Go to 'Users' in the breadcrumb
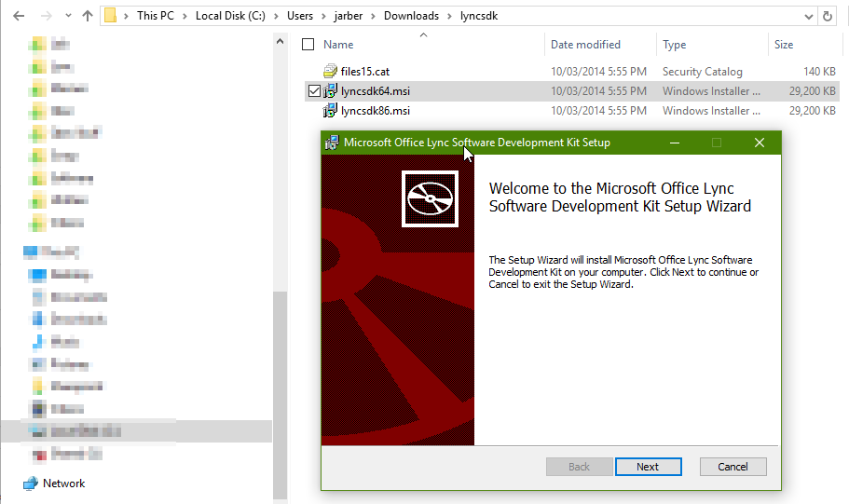This screenshot has height=504, width=849. coord(300,16)
